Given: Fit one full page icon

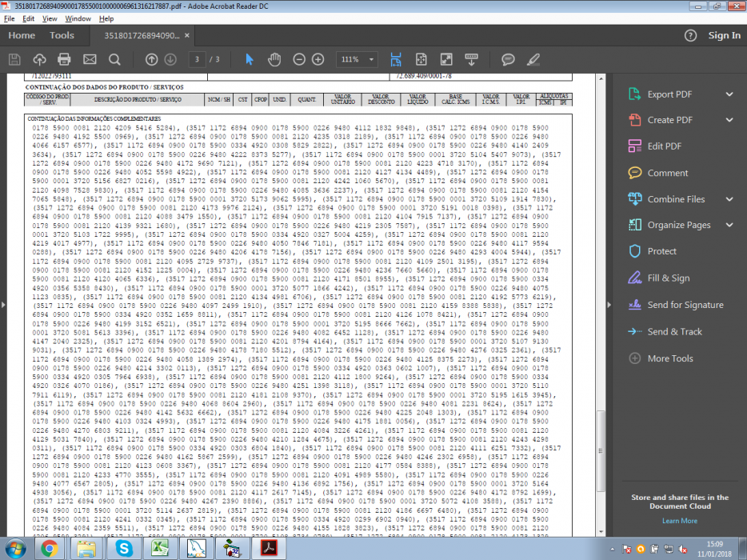Looking at the screenshot, I should click(x=421, y=59).
